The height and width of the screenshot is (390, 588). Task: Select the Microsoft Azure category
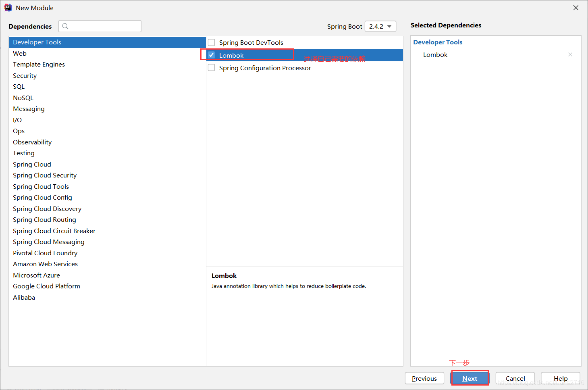click(107, 275)
